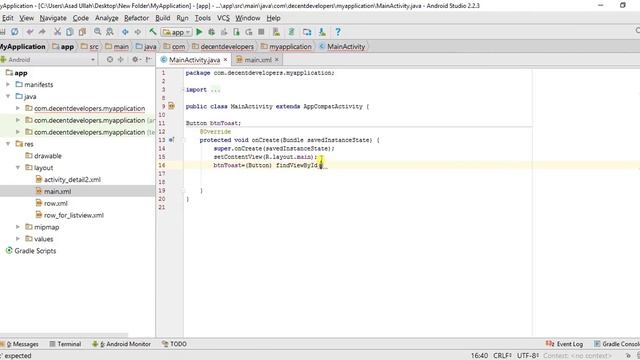This screenshot has width=640, height=360.
Task: Click the blue Help question mark icon
Action: tap(338, 32)
